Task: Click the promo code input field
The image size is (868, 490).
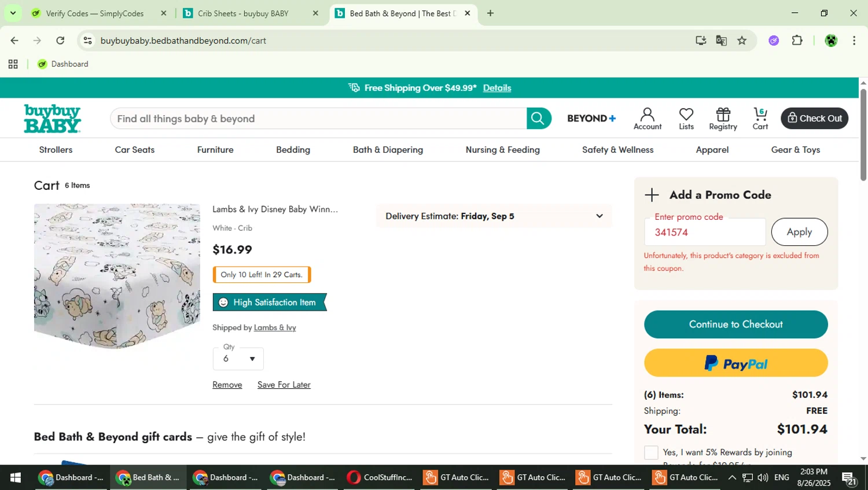Action: [x=704, y=232]
